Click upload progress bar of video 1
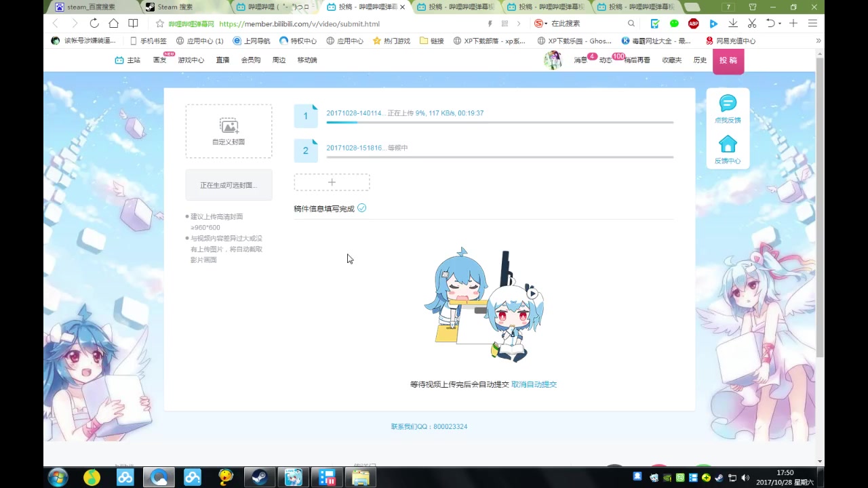 500,123
